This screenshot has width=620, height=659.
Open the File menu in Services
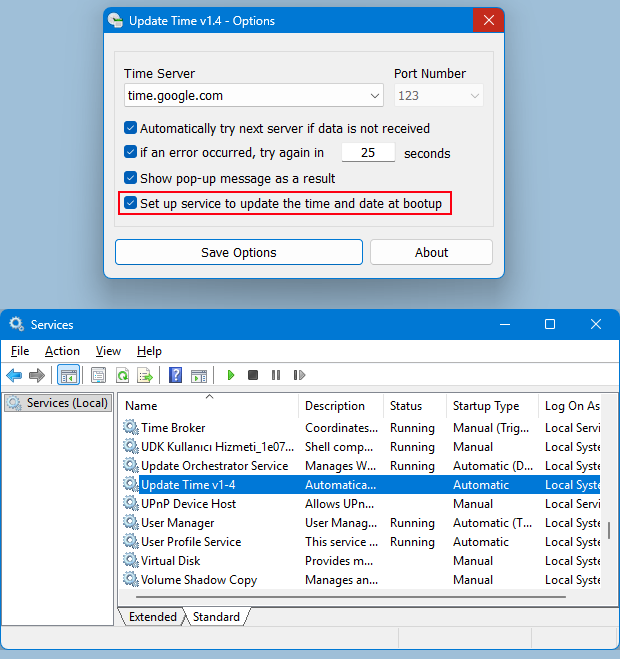(x=20, y=351)
